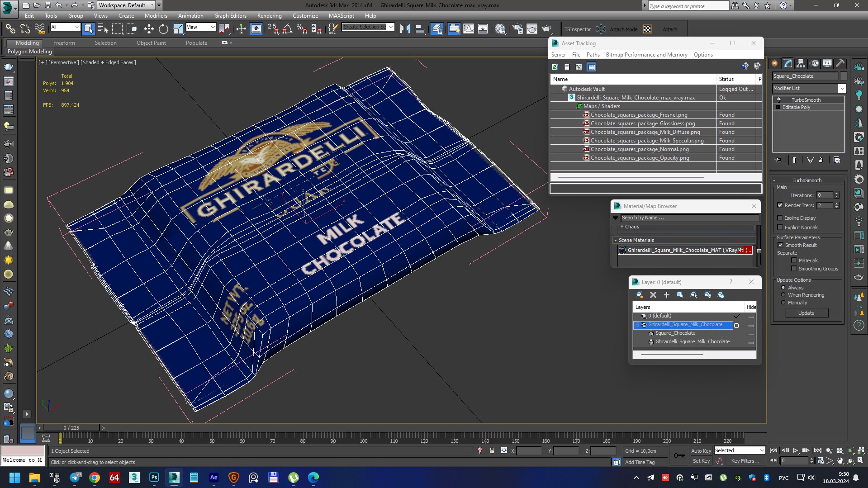
Task: Open the Material Editor from toolbar
Action: [500, 29]
